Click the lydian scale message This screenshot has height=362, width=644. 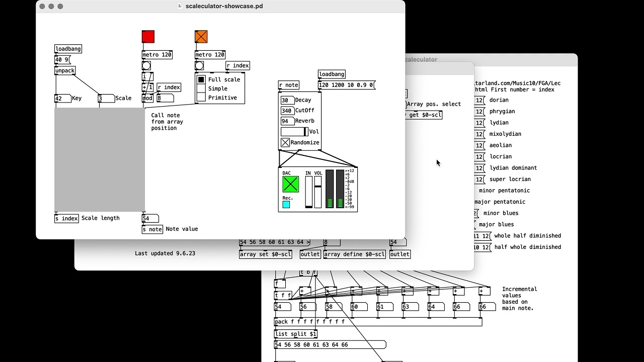(x=480, y=123)
